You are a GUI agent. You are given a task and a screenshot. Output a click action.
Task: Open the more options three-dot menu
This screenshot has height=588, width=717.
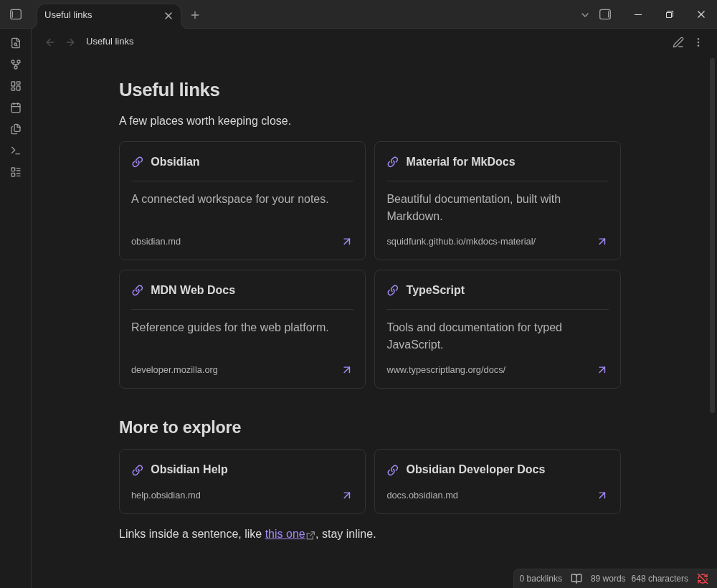point(698,42)
